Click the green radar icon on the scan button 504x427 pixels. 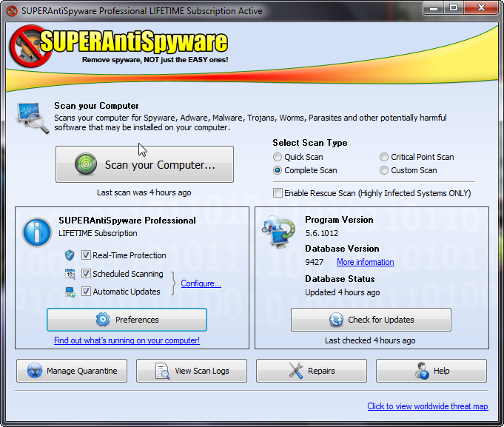click(86, 164)
